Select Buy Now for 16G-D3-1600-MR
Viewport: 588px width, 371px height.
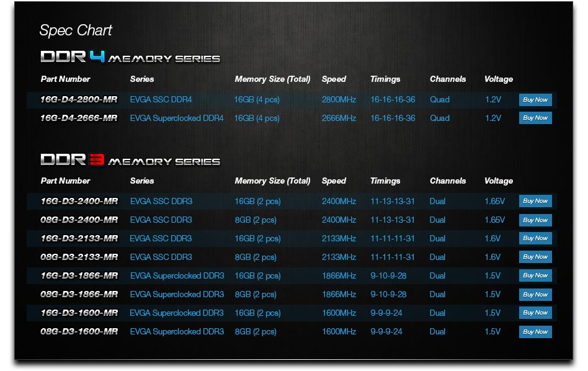[x=535, y=313]
